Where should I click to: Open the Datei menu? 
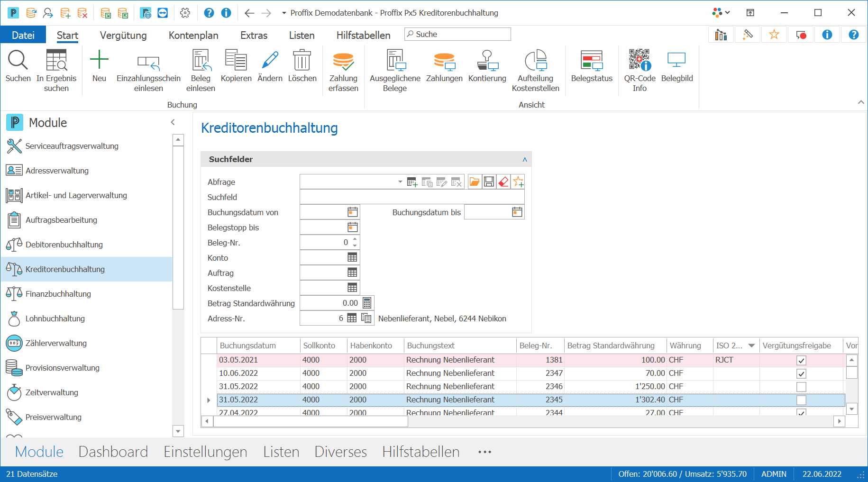[x=23, y=35]
